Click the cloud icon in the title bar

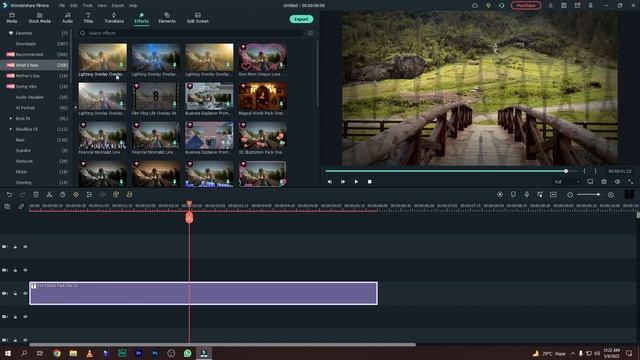(475, 6)
